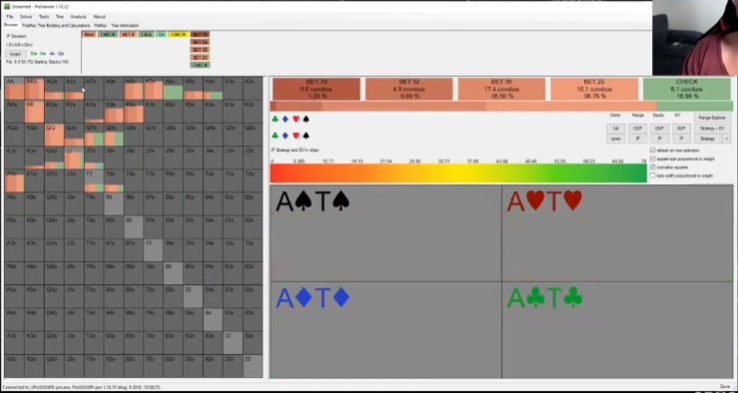
Task: Select the yellow CHECK node
Action: [x=178, y=35]
